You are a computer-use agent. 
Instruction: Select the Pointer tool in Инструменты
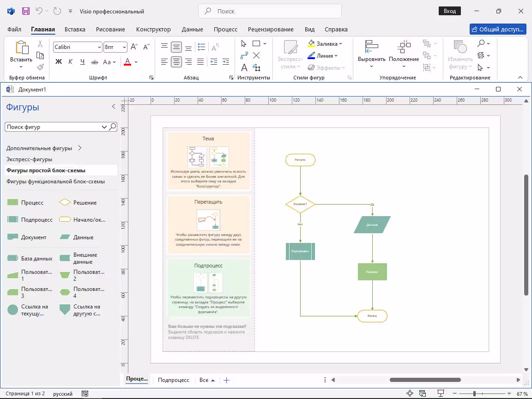244,43
